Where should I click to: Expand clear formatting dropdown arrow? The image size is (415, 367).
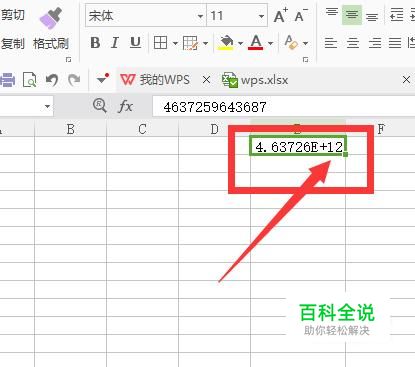pyautogui.click(x=305, y=43)
